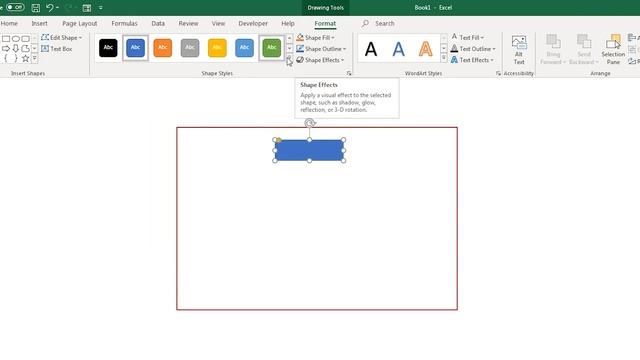Open the WordArt Styles dialog launcher
Image resolution: width=640 pixels, height=360 pixels.
click(498, 73)
